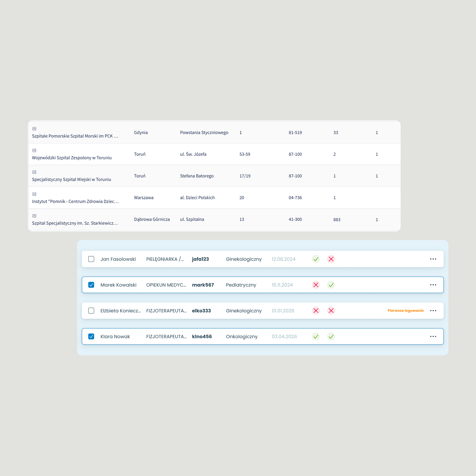Click the name Marek Kowalski
Screen dimensions: 476x476
(118, 285)
